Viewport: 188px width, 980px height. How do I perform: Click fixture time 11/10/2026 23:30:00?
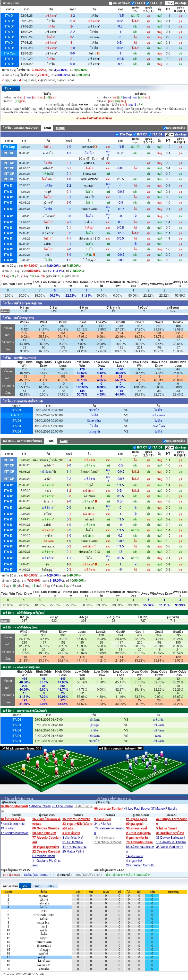click(x=48, y=741)
